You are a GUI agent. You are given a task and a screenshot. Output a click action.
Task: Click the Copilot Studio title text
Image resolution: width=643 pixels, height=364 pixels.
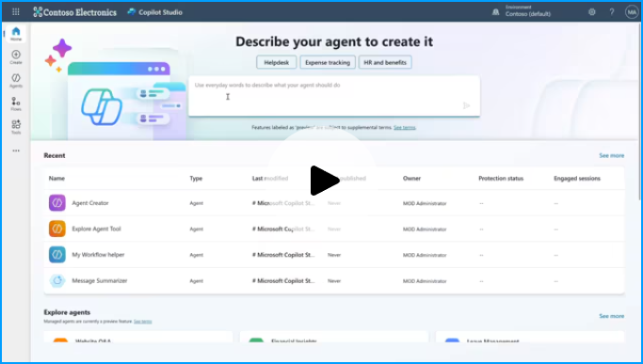tap(160, 12)
